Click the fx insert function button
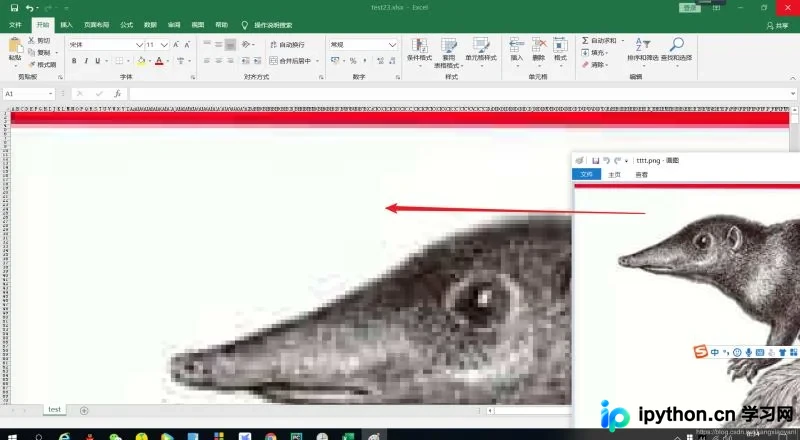 (x=117, y=94)
